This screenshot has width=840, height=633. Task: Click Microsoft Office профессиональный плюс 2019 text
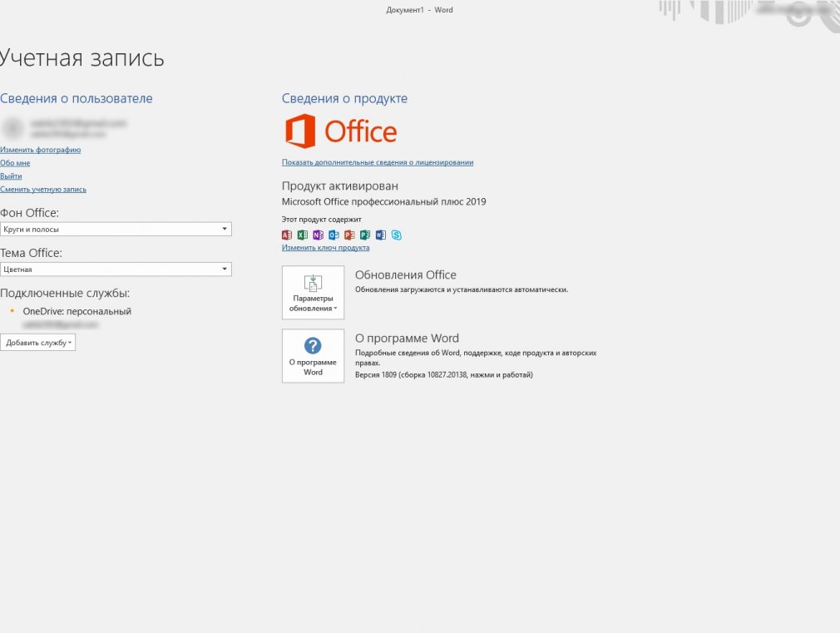(x=384, y=201)
